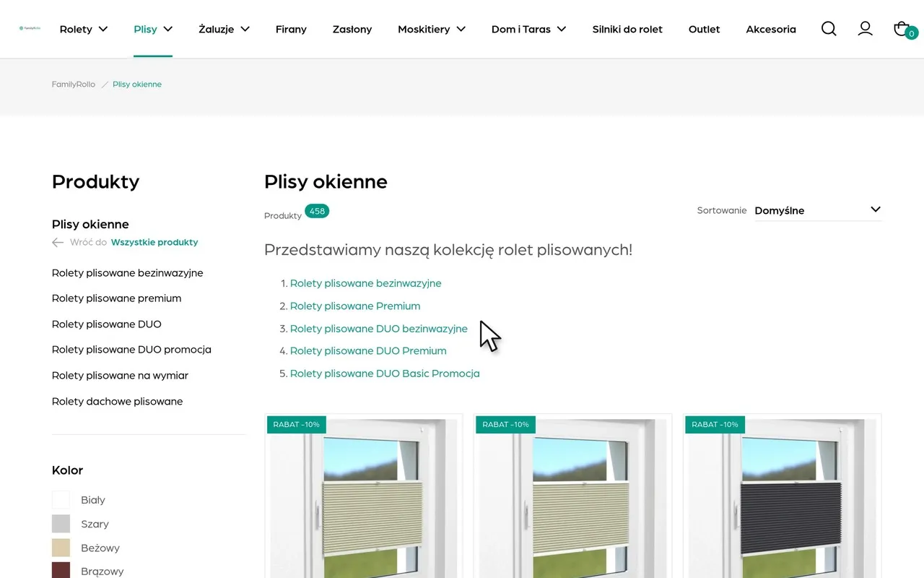Follow link Rolety plisowane DUO Basic Promocja

[385, 374]
